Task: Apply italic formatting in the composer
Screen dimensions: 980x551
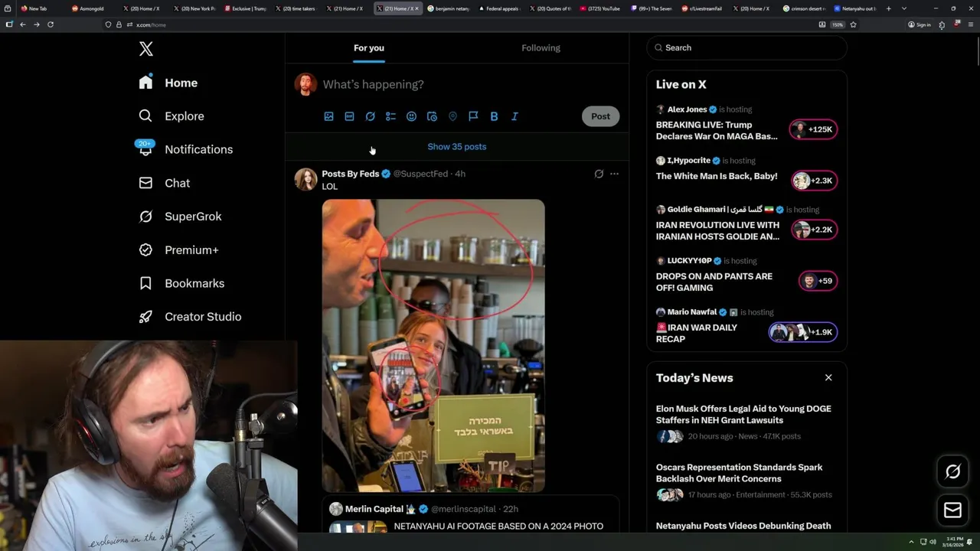Action: (514, 116)
